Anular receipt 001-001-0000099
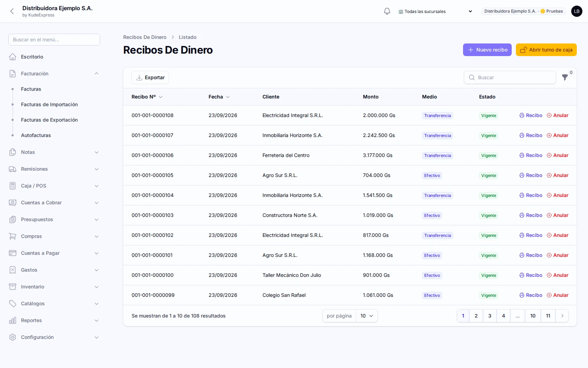Screen dimensions: 588x368 click(558, 295)
